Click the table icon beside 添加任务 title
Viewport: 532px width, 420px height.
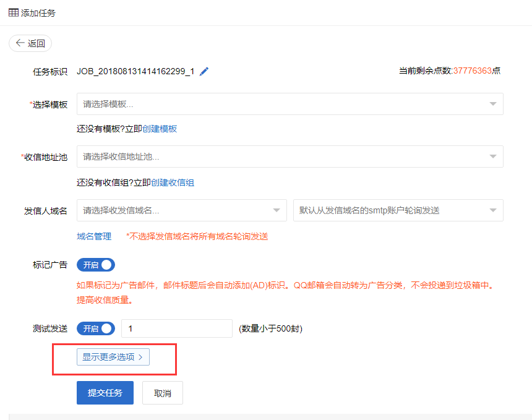(13, 12)
